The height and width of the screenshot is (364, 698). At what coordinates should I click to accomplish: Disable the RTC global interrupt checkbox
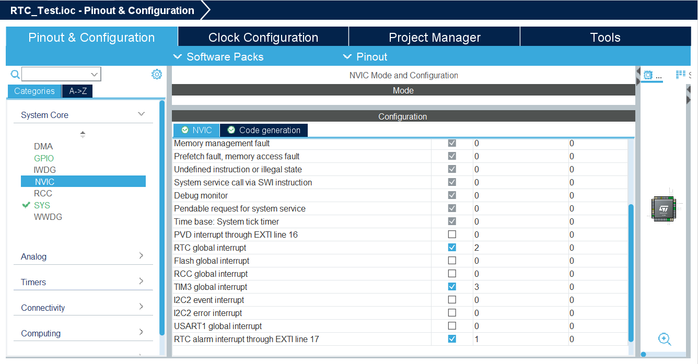(x=452, y=247)
